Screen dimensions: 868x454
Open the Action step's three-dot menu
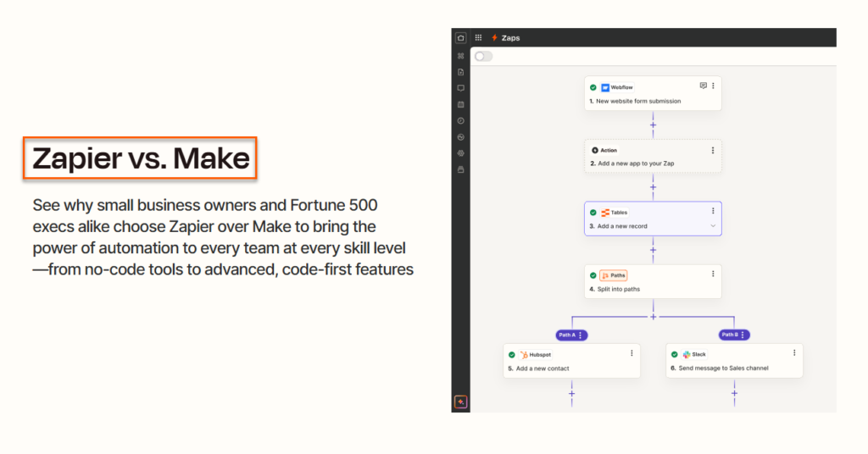tap(713, 151)
